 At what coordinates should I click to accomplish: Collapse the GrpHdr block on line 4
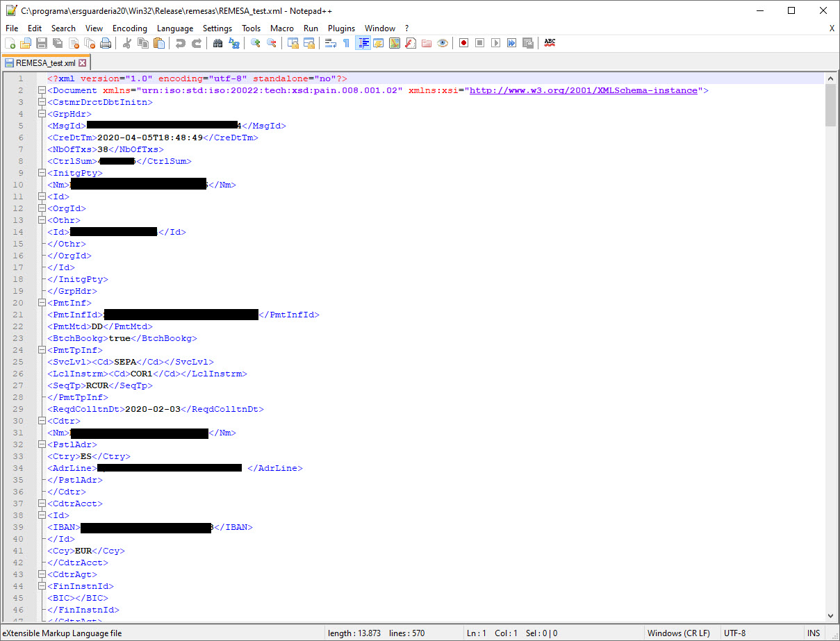(42, 114)
